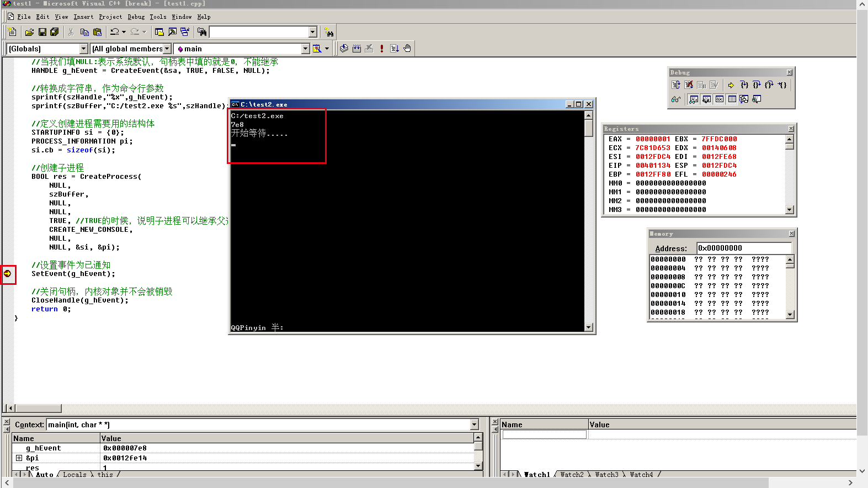Click the Cut scissors icon

click(71, 32)
